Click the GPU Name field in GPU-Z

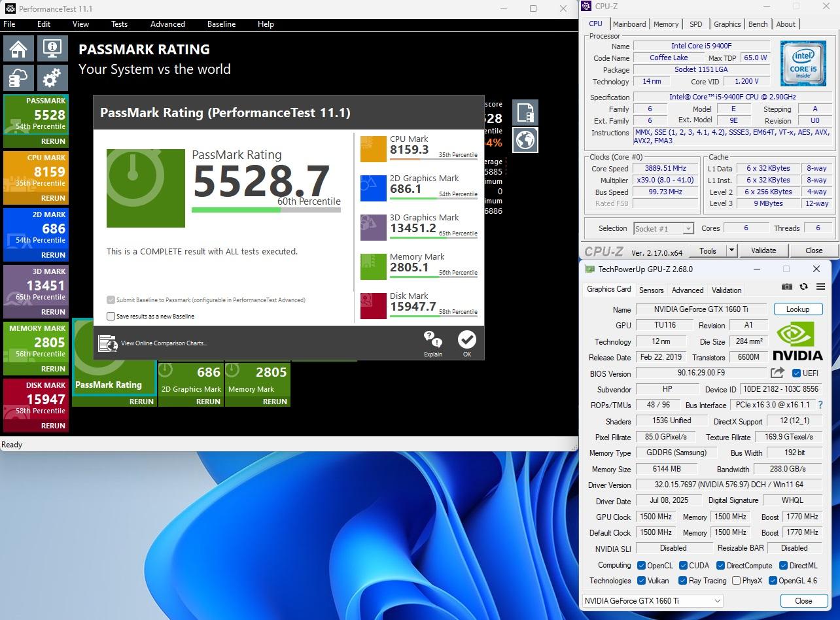701,309
